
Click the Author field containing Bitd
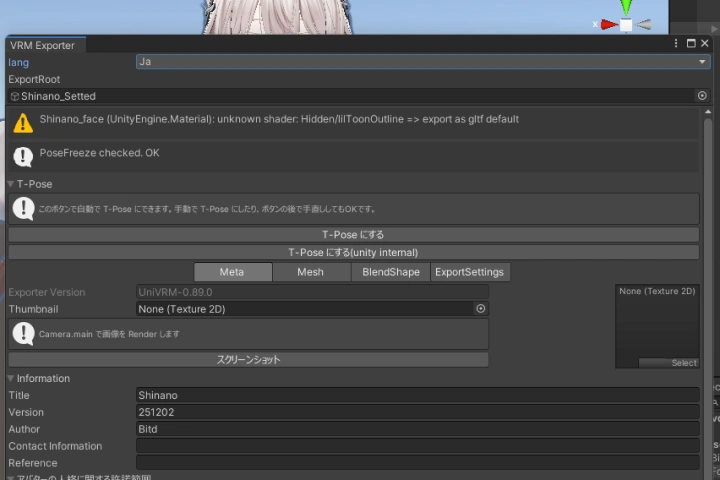pos(418,429)
